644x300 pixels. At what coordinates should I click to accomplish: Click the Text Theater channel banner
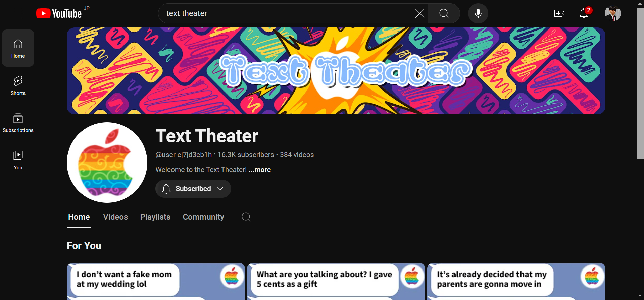pos(336,71)
